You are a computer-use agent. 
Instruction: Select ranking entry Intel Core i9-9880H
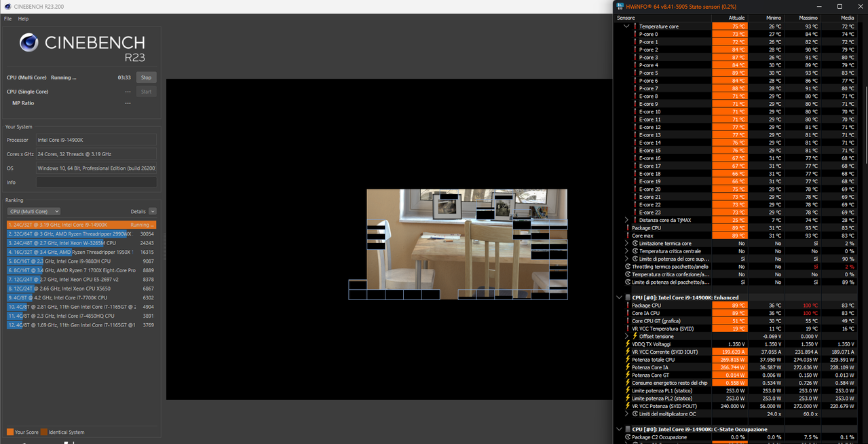point(81,261)
